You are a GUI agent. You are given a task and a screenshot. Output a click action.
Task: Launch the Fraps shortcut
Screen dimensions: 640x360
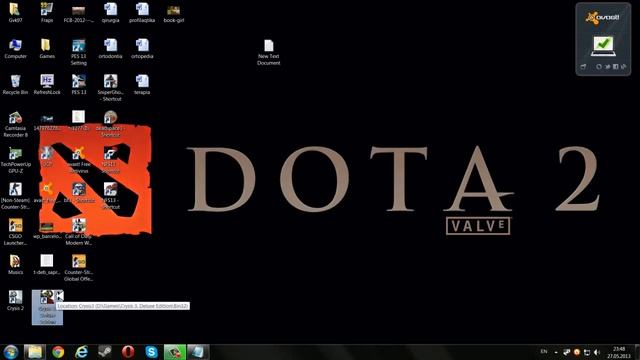coord(47,12)
